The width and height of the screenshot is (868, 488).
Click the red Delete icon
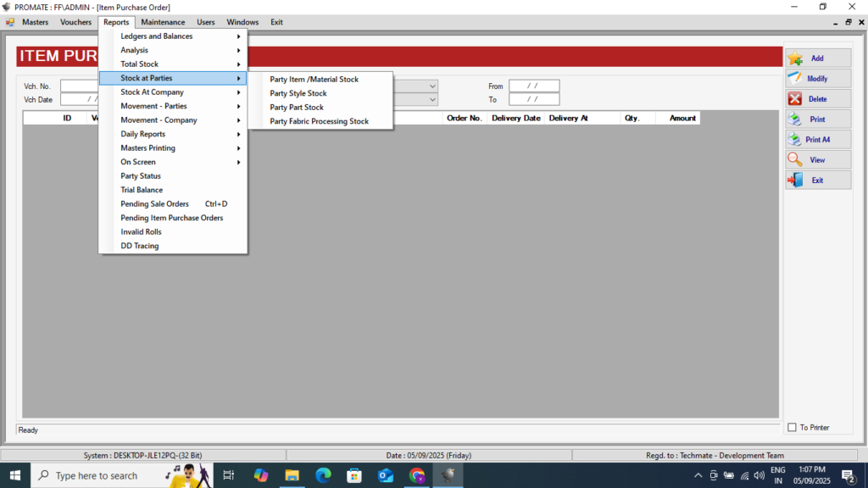tap(795, 99)
